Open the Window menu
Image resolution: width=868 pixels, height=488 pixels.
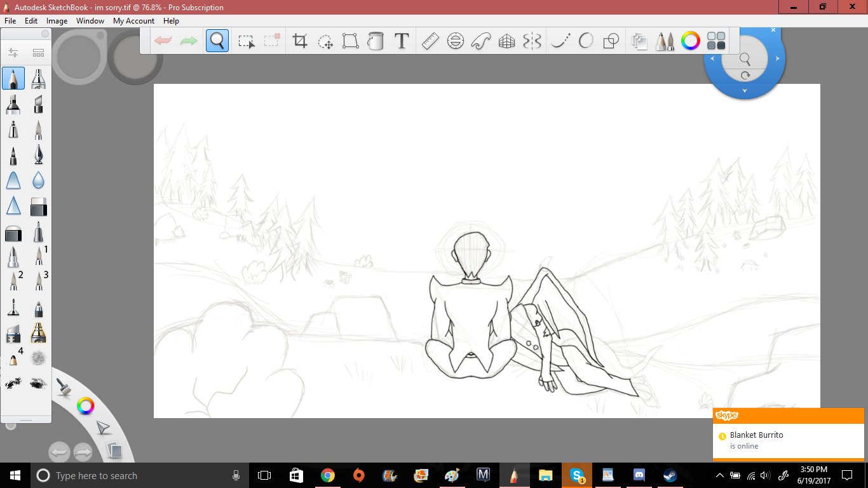coord(90,21)
